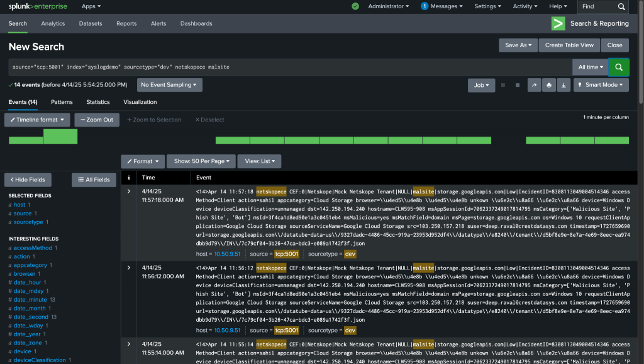The height and width of the screenshot is (364, 644).
Task: Click the Search & Reporting app icon
Action: click(558, 23)
